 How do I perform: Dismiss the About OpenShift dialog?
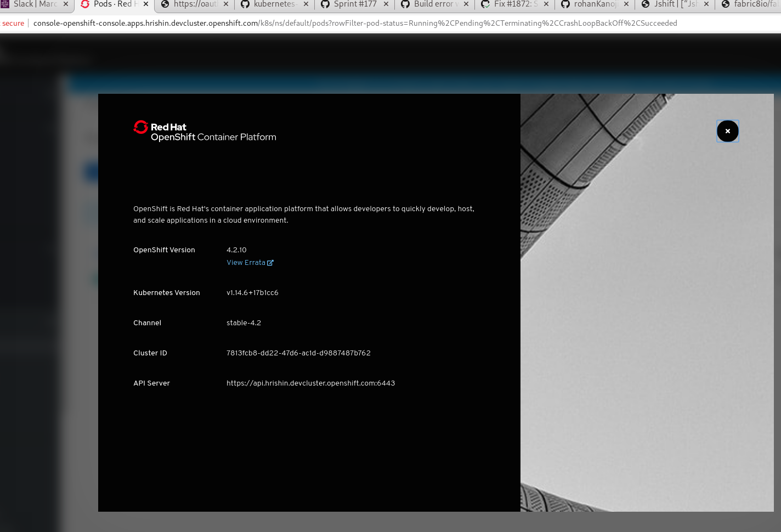pos(727,131)
